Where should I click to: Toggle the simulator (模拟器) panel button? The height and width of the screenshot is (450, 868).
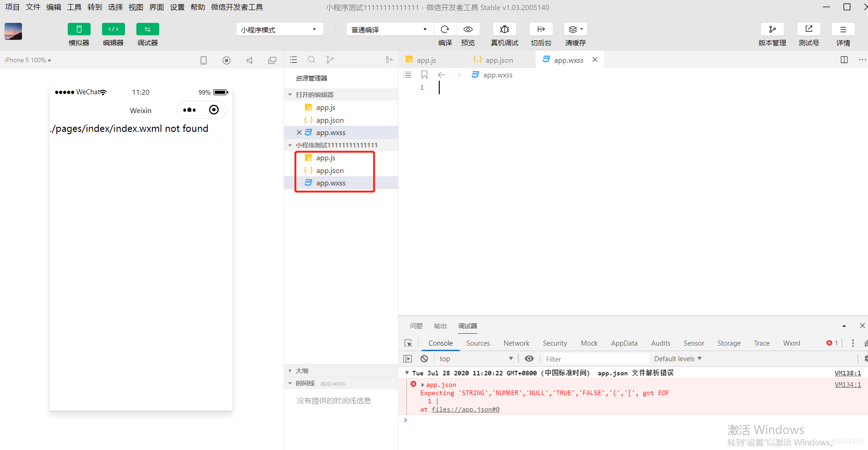pos(79,29)
